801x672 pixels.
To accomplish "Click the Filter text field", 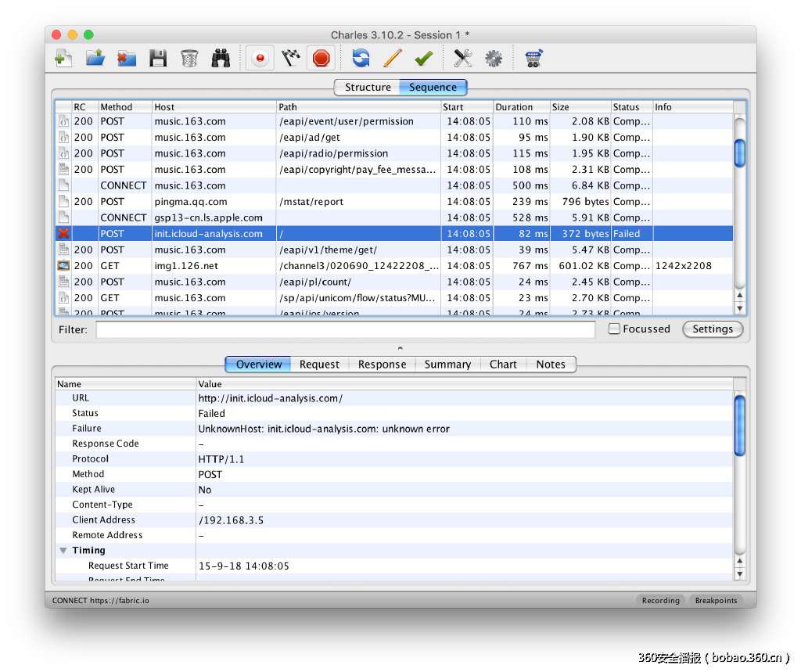I will click(x=345, y=330).
